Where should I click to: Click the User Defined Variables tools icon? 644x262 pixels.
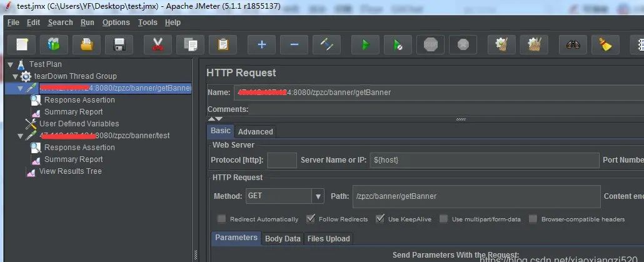pos(31,124)
